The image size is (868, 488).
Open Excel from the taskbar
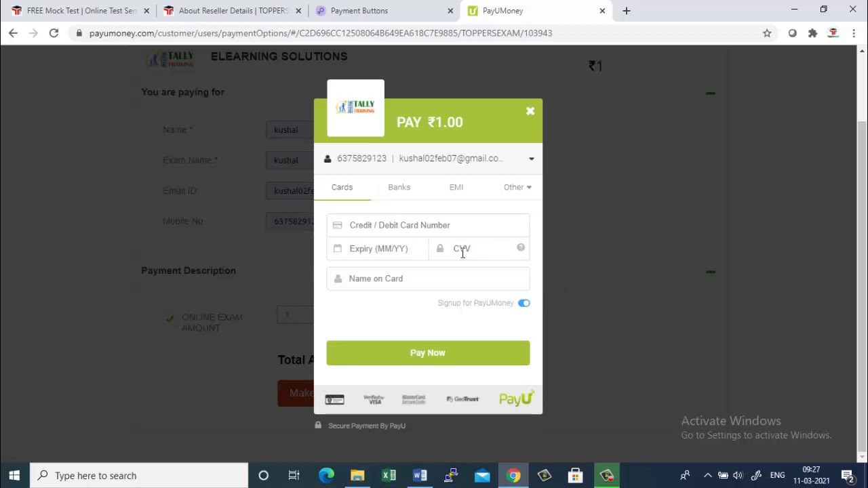[x=389, y=476]
